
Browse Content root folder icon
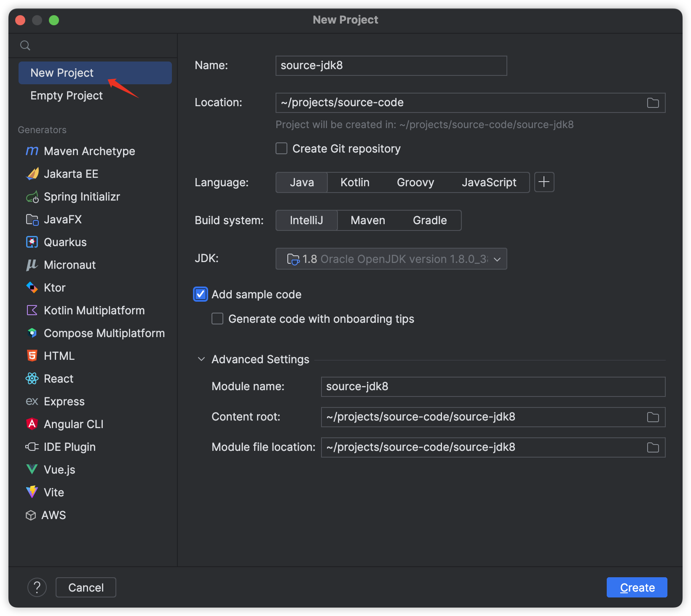[653, 417]
